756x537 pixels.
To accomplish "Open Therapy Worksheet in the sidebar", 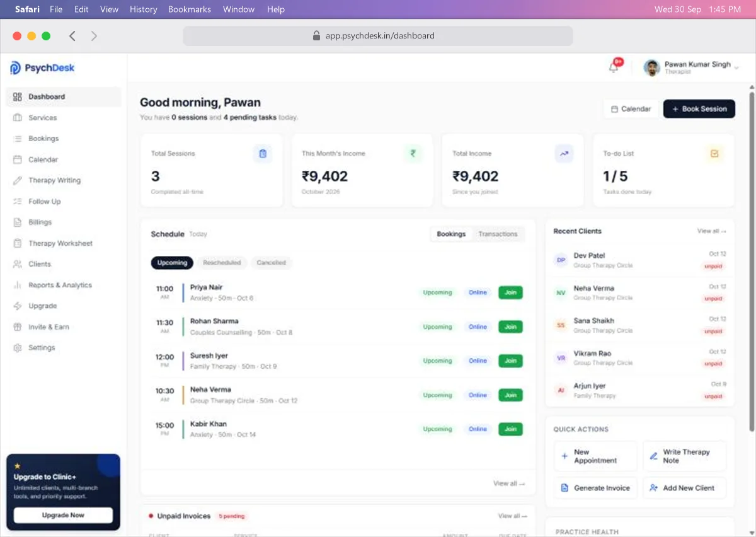I will click(x=63, y=243).
